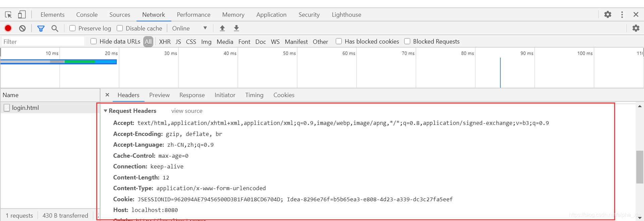Filter requests by JS
The height and width of the screenshot is (221, 644).
click(178, 42)
